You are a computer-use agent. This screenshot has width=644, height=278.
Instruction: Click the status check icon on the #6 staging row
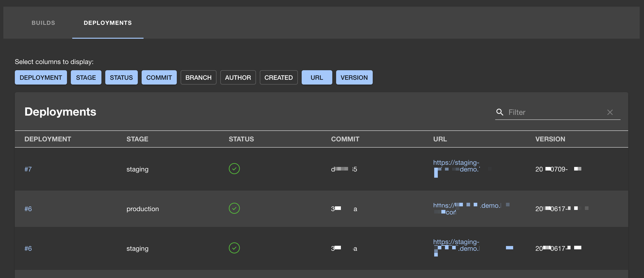click(234, 248)
